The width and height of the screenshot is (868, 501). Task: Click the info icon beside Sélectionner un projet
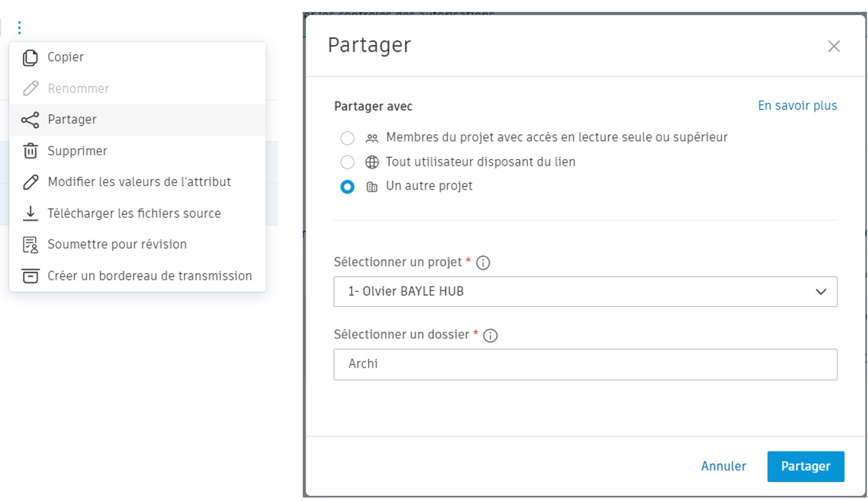point(483,263)
